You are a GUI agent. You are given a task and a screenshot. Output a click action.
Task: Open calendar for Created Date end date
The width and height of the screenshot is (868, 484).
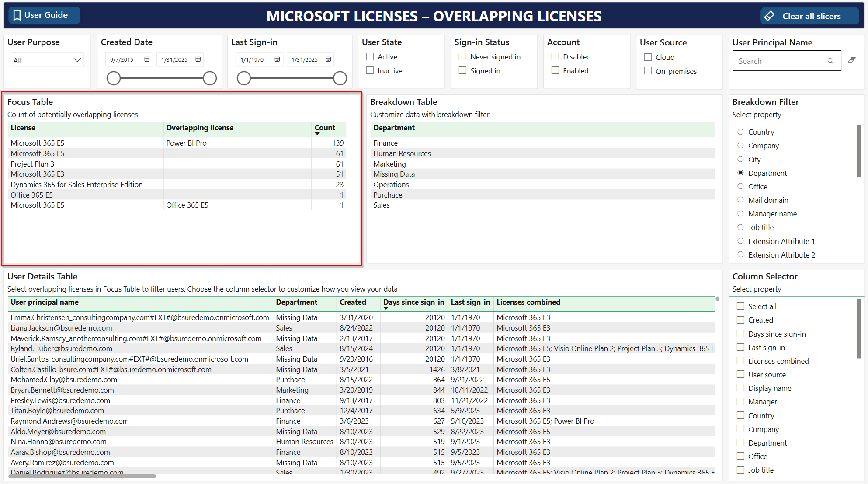(x=198, y=59)
